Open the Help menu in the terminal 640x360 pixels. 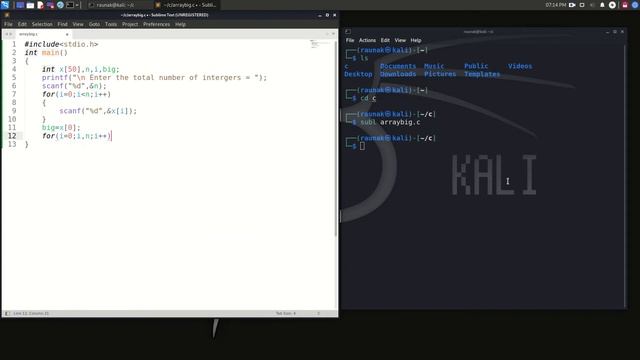click(x=416, y=40)
